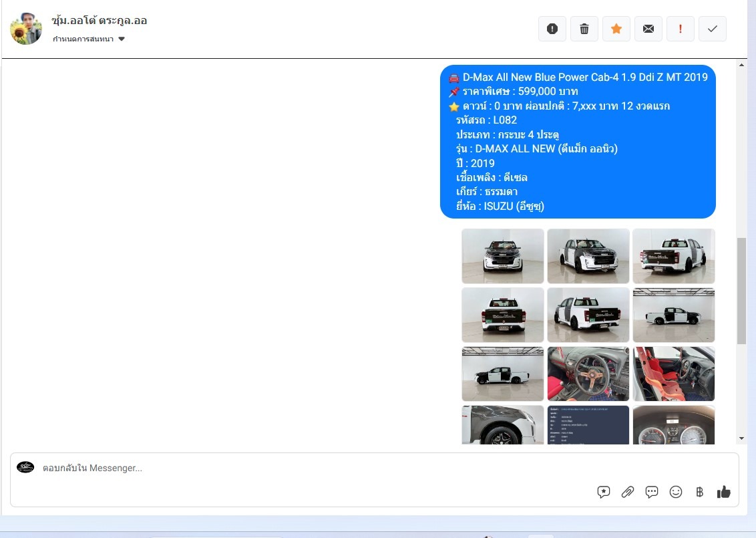Open front-view truck photo thumbnail
The height and width of the screenshot is (538, 756).
point(503,256)
